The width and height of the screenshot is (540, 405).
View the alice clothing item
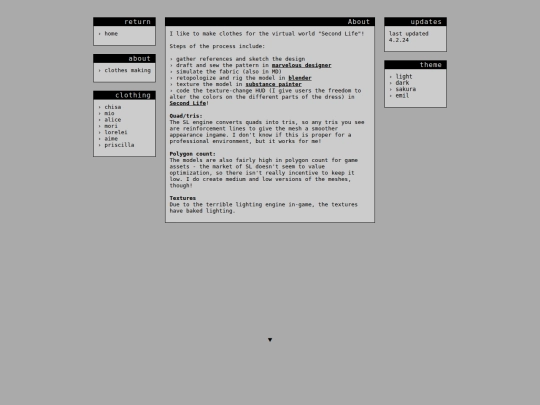113,120
